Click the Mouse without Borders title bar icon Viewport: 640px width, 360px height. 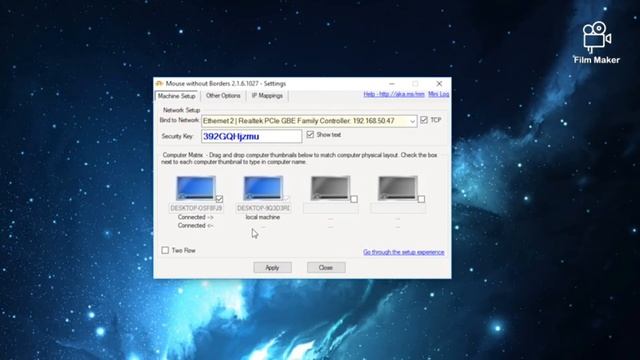[x=159, y=84]
